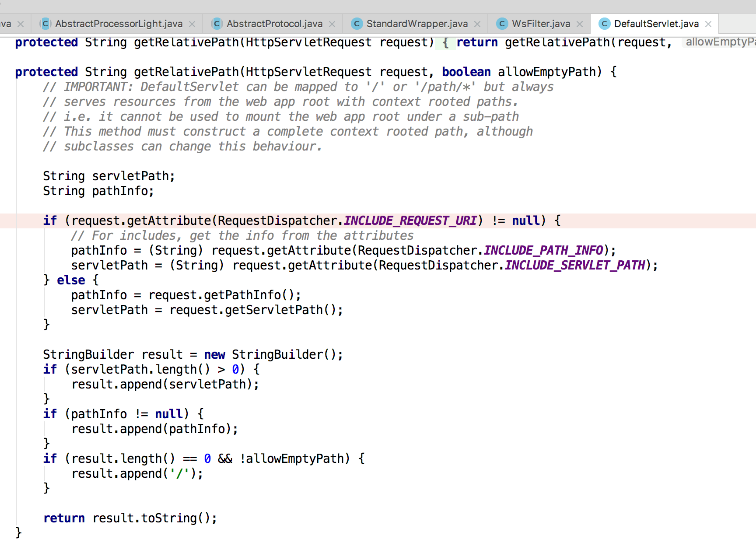Click the '// subclasses can change this behaviour.' comment

point(183,146)
